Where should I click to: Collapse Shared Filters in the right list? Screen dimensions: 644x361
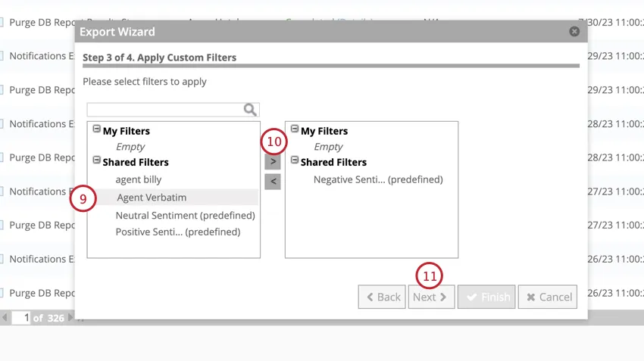295,160
